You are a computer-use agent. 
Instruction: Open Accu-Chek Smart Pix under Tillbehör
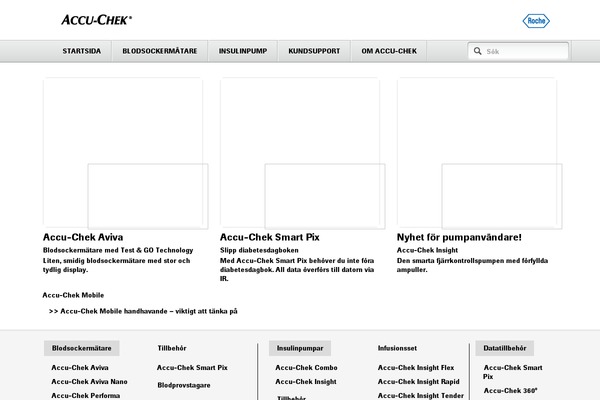coord(192,367)
